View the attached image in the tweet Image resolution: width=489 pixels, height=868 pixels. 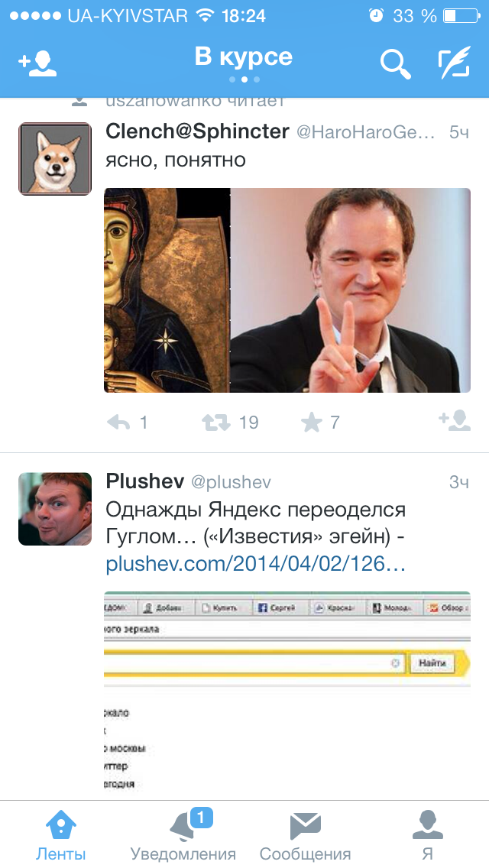click(x=287, y=290)
